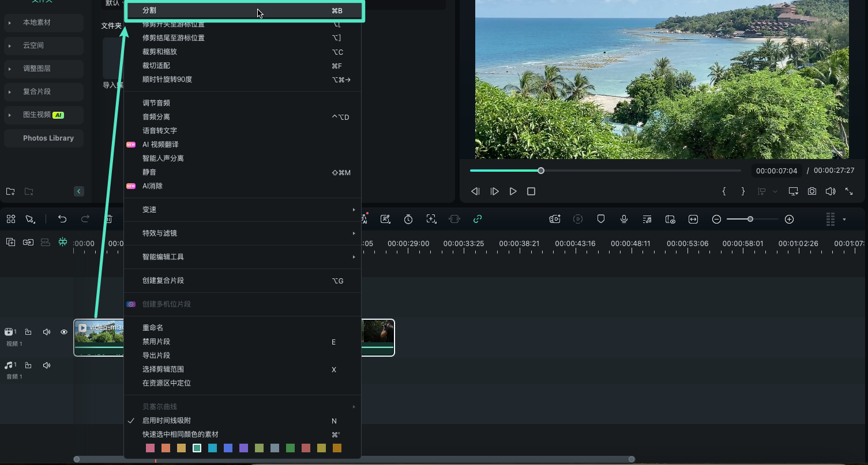The width and height of the screenshot is (868, 465).
Task: Choose 顺时针旋转90度 menu entry
Action: pos(243,80)
